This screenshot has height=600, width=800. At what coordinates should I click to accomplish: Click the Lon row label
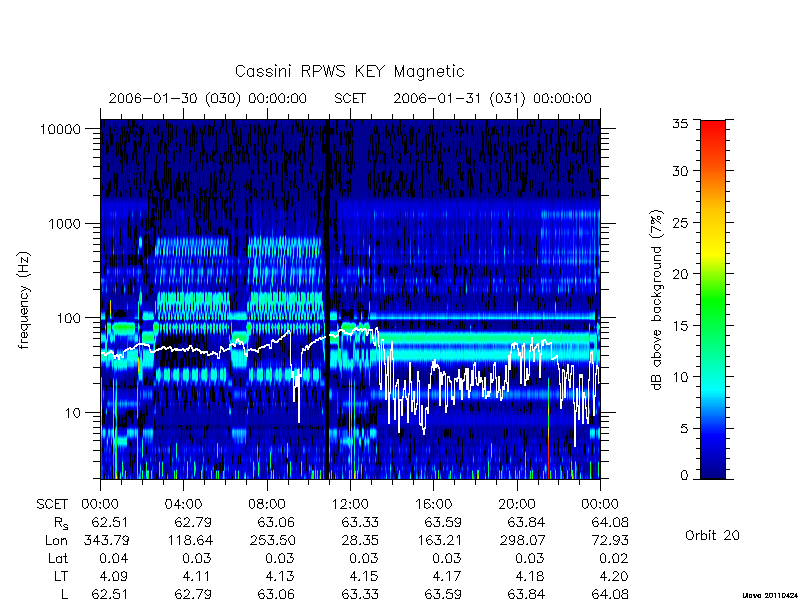56,540
